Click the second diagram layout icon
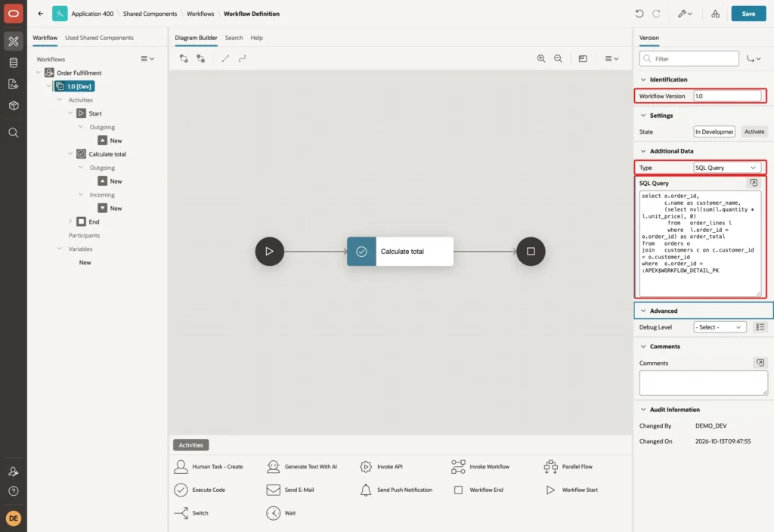 pyautogui.click(x=200, y=58)
